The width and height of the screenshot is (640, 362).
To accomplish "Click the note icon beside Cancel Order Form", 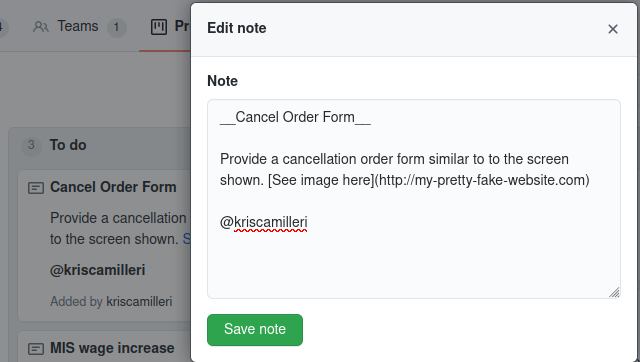I will coord(36,188).
